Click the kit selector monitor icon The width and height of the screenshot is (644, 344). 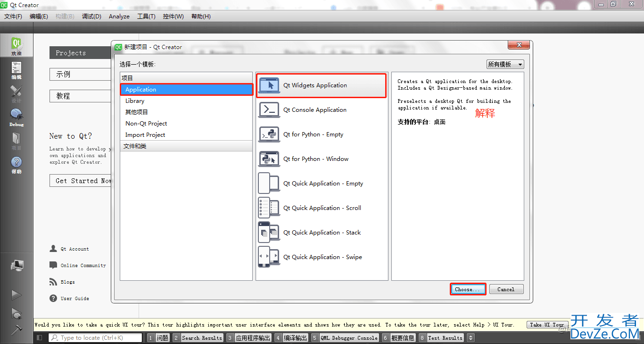(17, 266)
